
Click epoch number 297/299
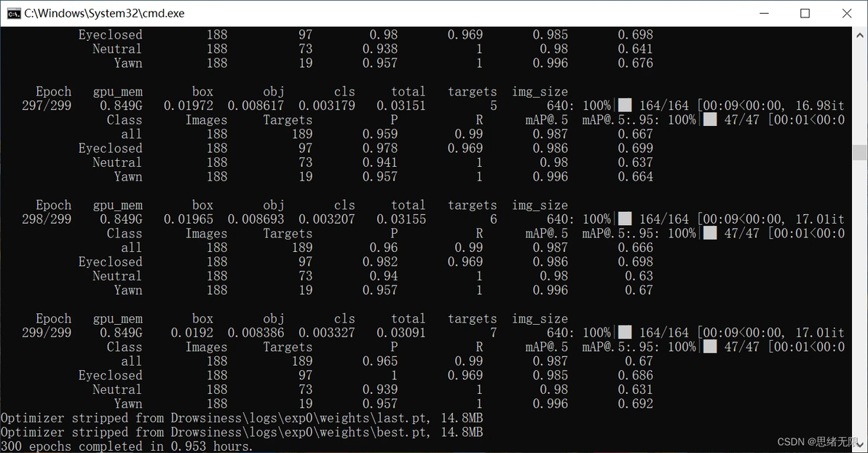click(47, 105)
